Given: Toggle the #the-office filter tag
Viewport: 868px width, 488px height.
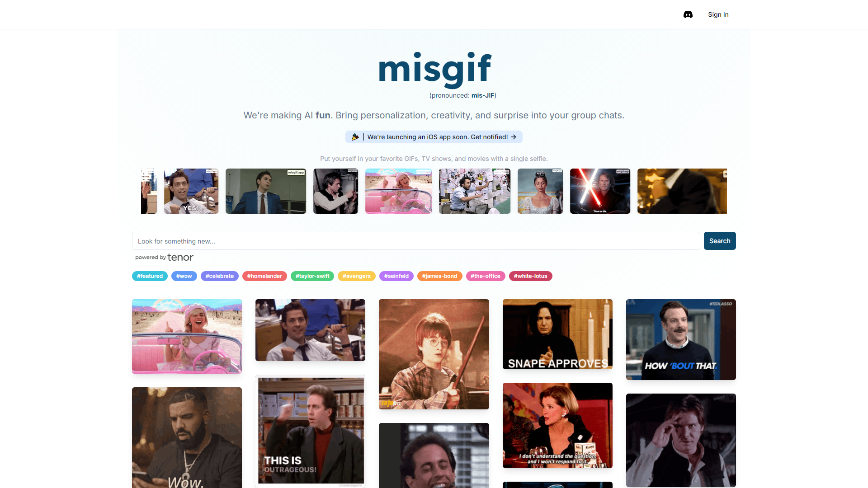Looking at the screenshot, I should click(485, 276).
